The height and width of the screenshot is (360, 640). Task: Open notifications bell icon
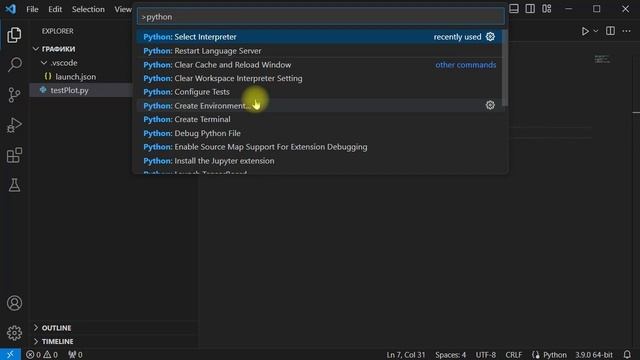coord(627,354)
